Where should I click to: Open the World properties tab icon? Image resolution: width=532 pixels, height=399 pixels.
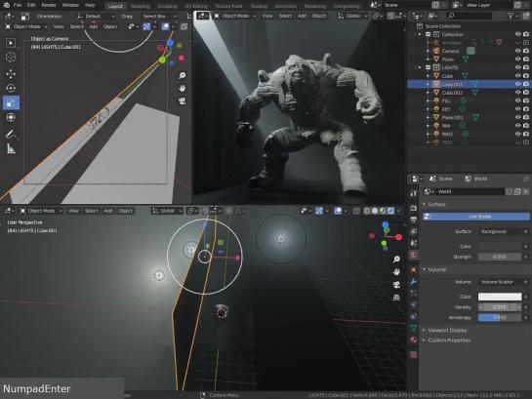(413, 255)
